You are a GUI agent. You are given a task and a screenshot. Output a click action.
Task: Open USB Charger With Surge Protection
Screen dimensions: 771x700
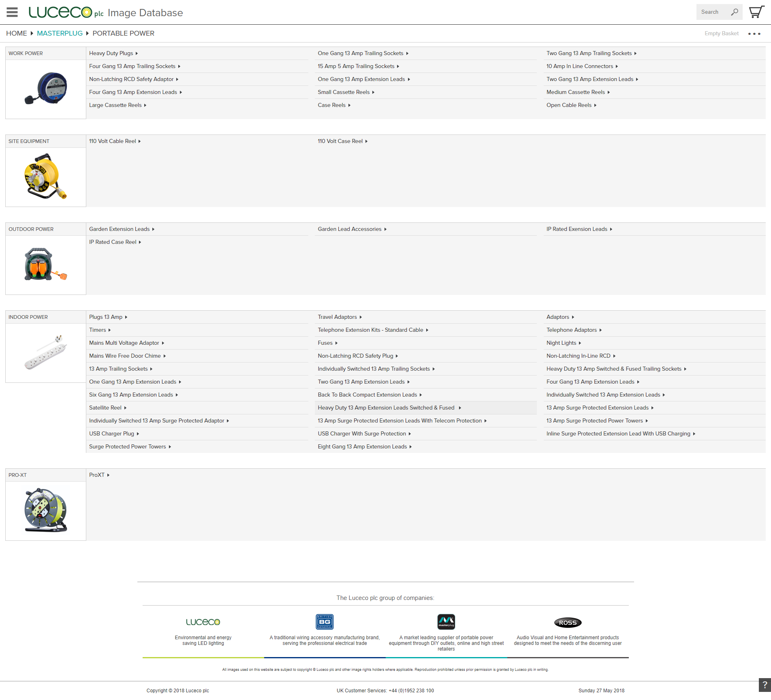click(364, 433)
